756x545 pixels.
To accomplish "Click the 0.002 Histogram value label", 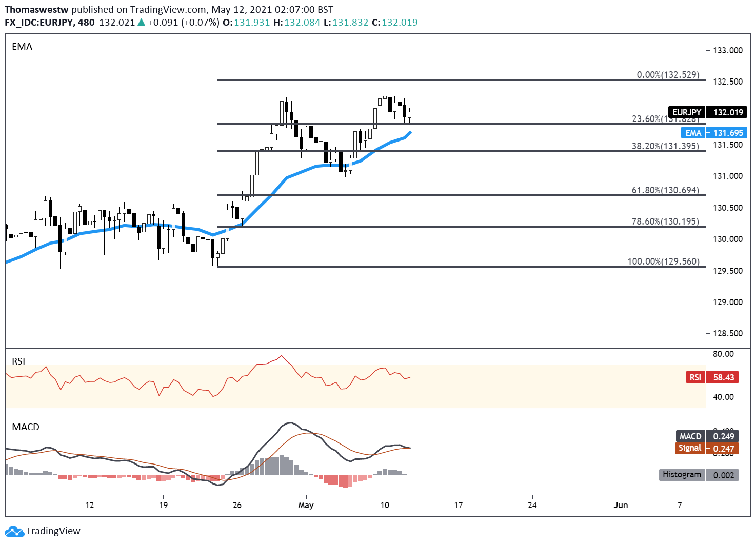I will tap(723, 475).
